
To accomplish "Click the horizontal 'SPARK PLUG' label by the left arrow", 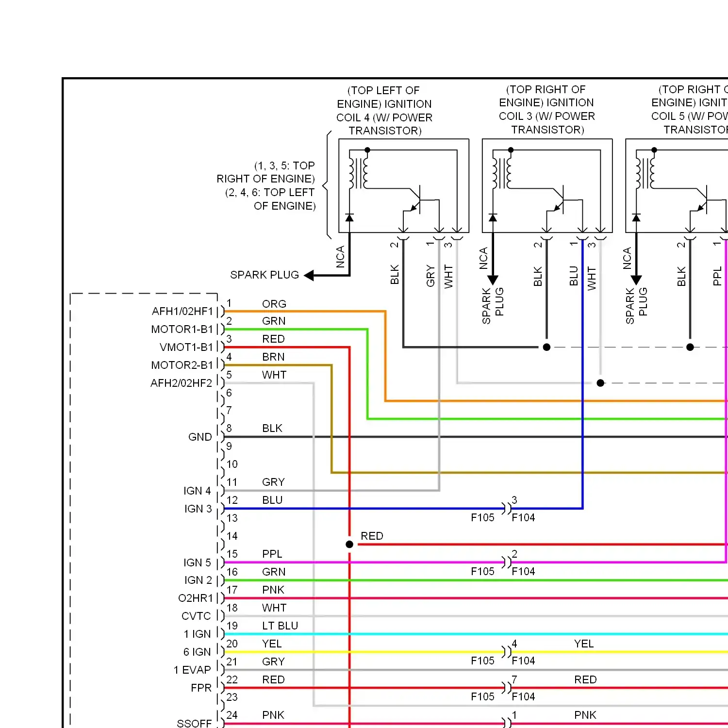I will tap(265, 275).
